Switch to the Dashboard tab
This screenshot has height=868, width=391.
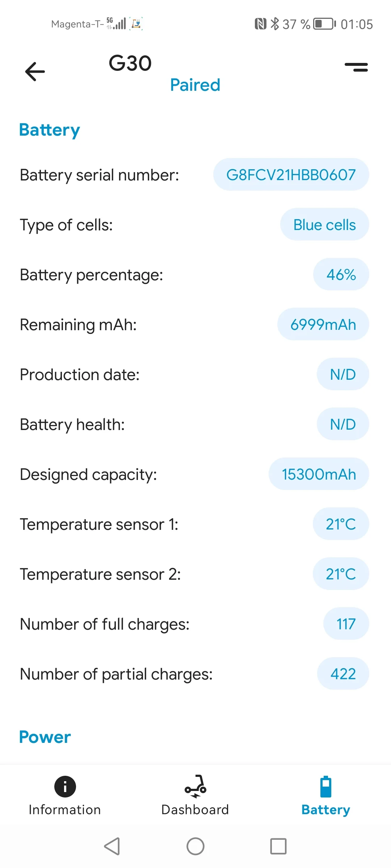pos(195,809)
